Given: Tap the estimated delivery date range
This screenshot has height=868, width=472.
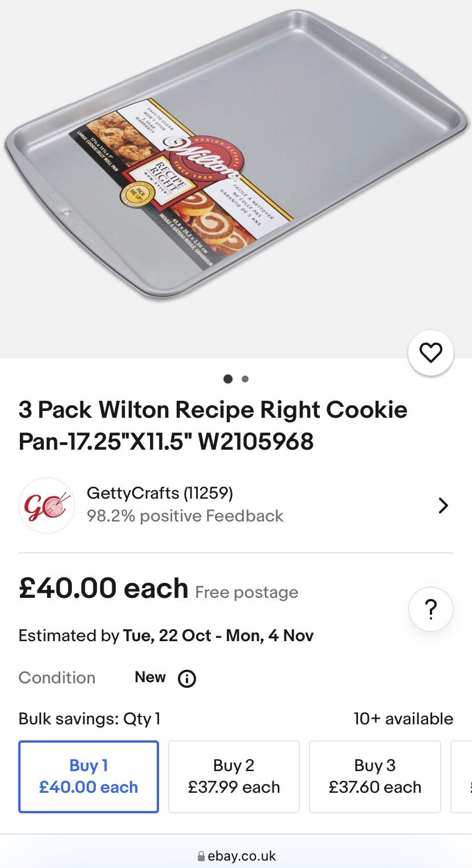Looking at the screenshot, I should pos(218,635).
